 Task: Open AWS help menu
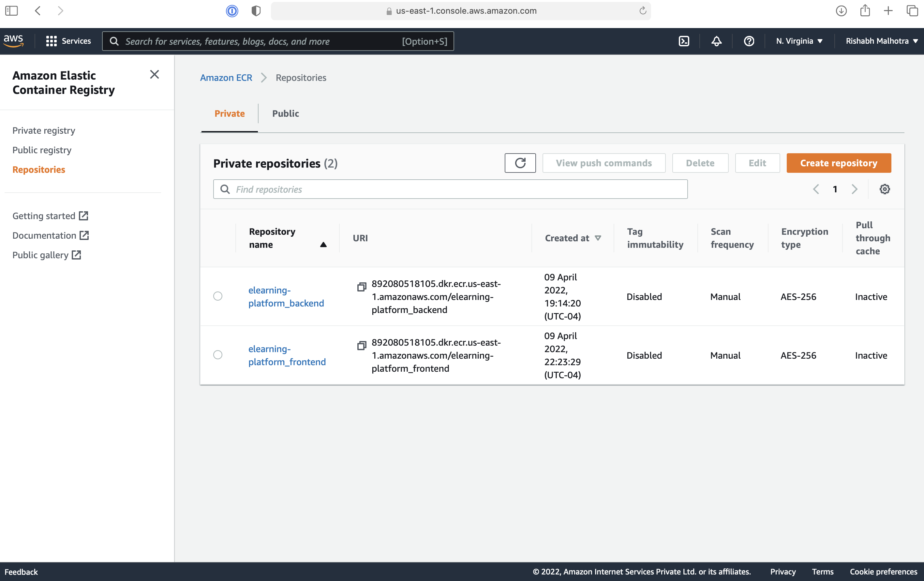coord(749,41)
